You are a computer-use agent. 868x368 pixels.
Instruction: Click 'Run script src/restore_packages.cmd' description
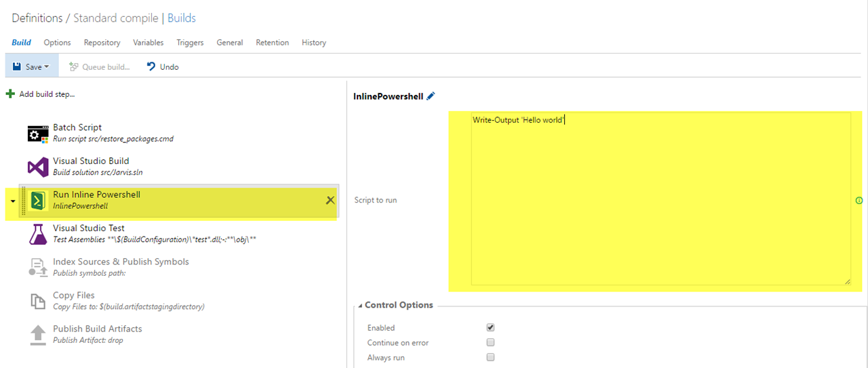113,139
